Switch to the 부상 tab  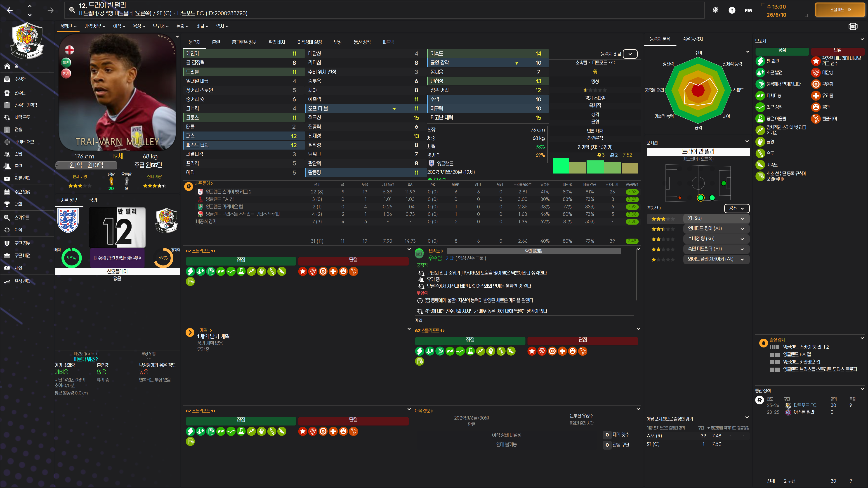coord(338,42)
